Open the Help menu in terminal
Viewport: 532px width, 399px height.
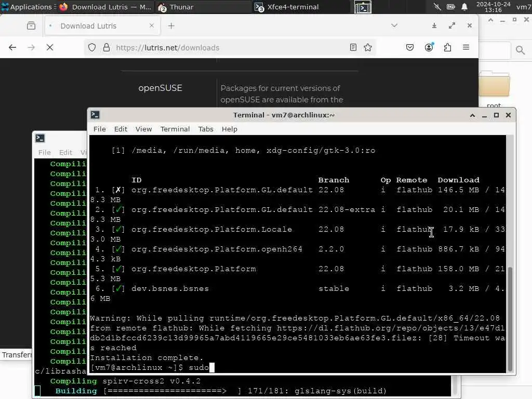point(229,129)
